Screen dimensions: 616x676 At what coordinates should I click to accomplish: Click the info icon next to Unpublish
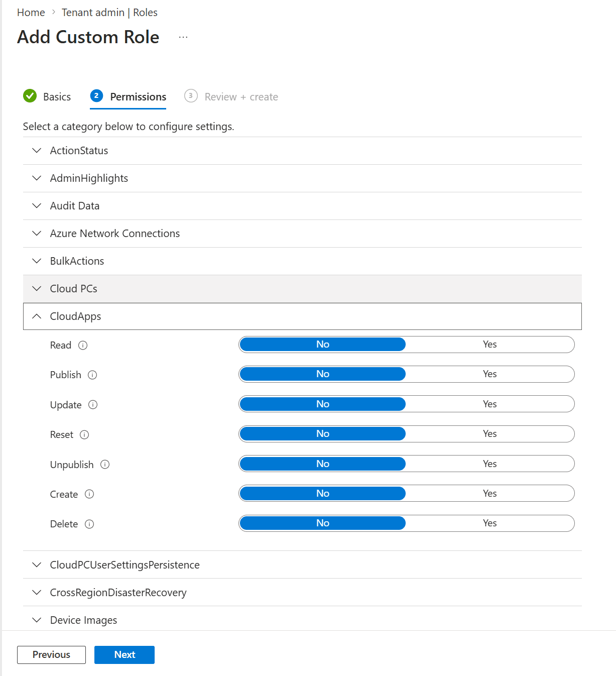click(x=105, y=465)
